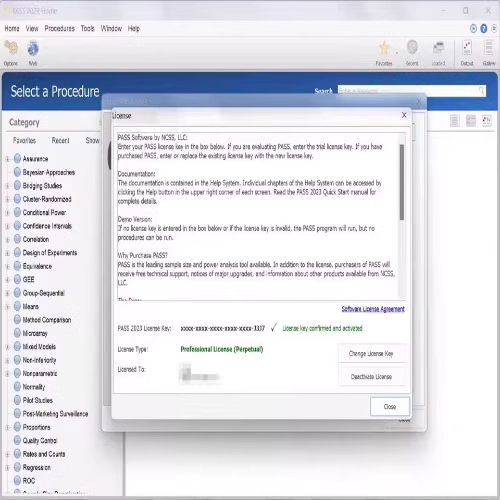Click the GEE category sphere icon
Image resolution: width=500 pixels, height=500 pixels.
(17, 279)
